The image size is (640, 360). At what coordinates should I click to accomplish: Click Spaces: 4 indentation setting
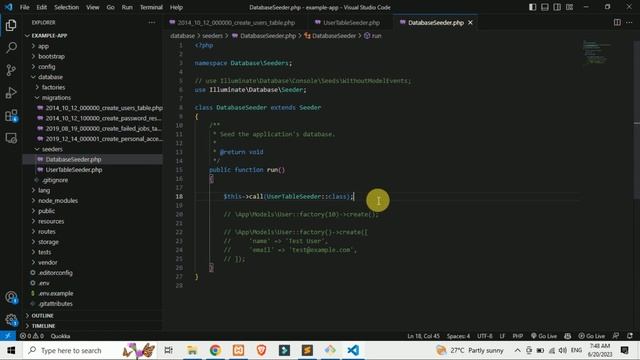(458, 336)
